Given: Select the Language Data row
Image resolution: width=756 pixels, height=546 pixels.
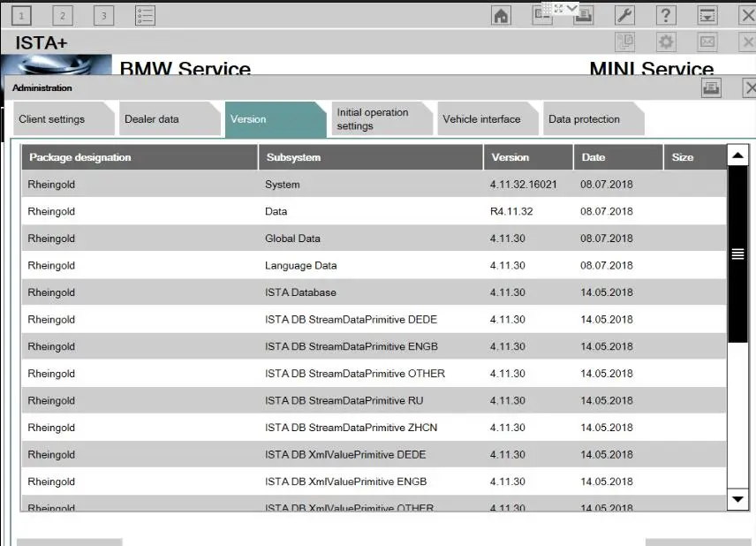Looking at the screenshot, I should click(374, 265).
